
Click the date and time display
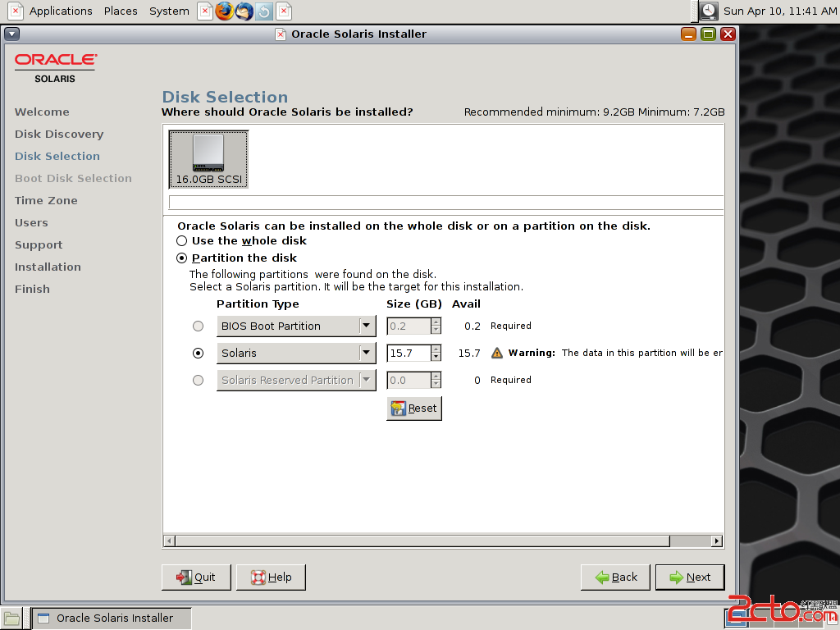(780, 11)
